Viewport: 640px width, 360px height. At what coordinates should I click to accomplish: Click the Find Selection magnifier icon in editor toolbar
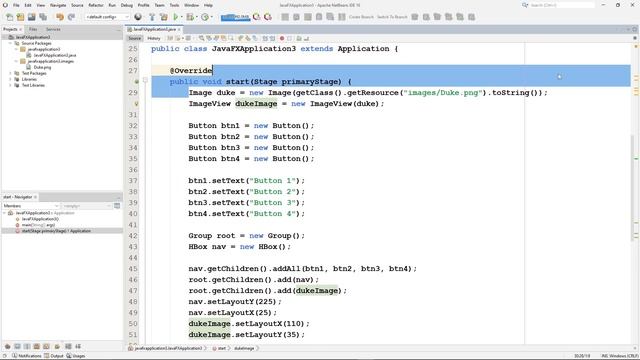[x=201, y=38]
